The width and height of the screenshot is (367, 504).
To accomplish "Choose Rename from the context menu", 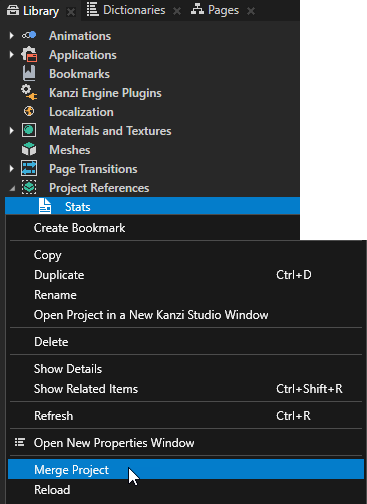I will tap(186, 295).
